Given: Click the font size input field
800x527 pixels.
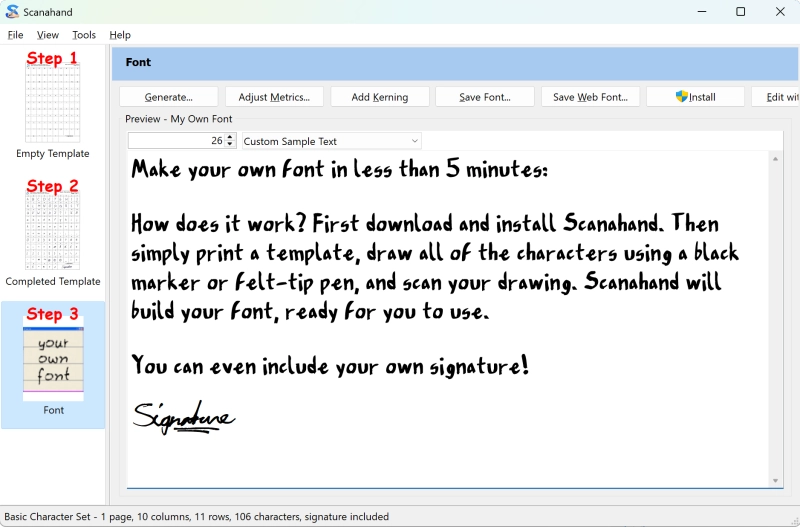Looking at the screenshot, I should click(x=177, y=141).
